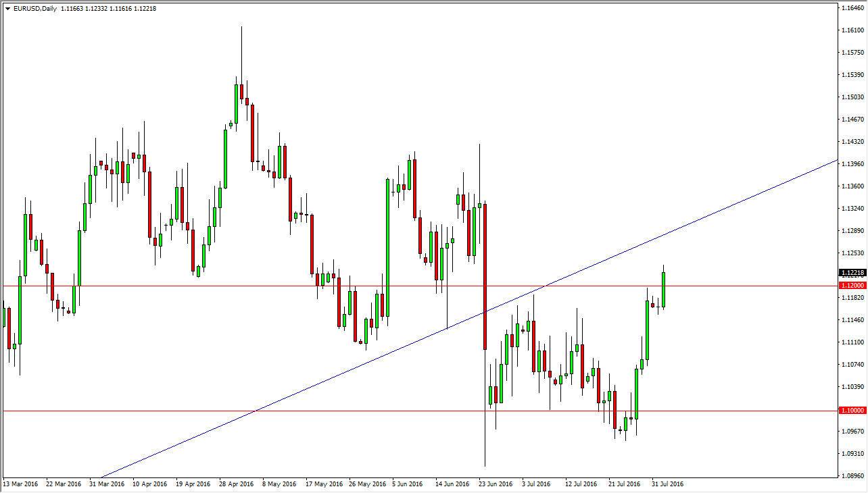Click the 13 Mar 2016 date axis label
The image size is (868, 493).
(22, 484)
